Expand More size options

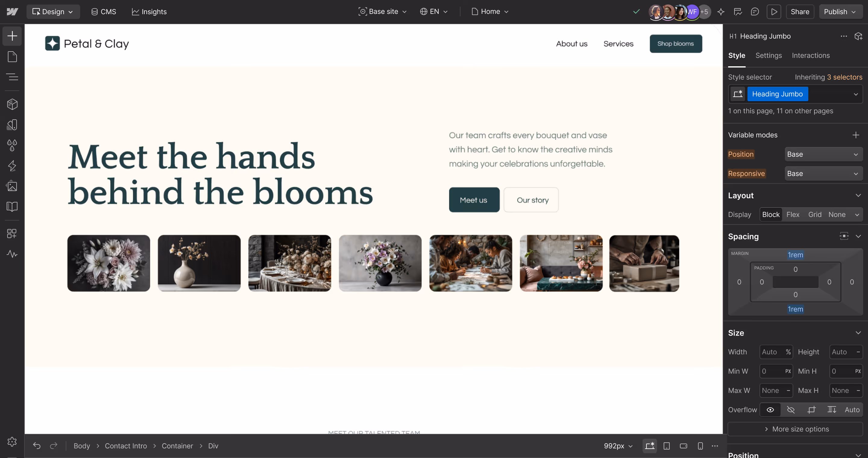tap(795, 429)
